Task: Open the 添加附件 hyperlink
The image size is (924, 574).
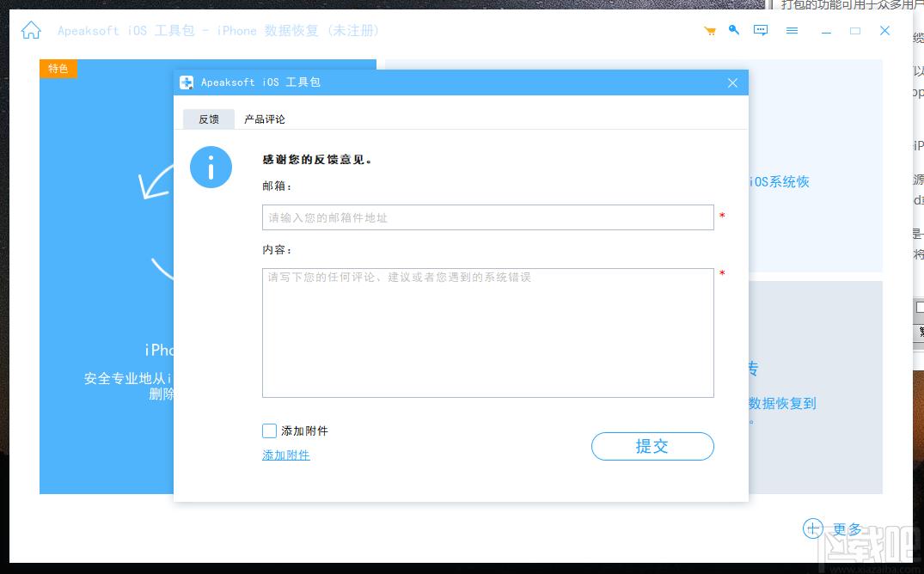Action: coord(286,455)
